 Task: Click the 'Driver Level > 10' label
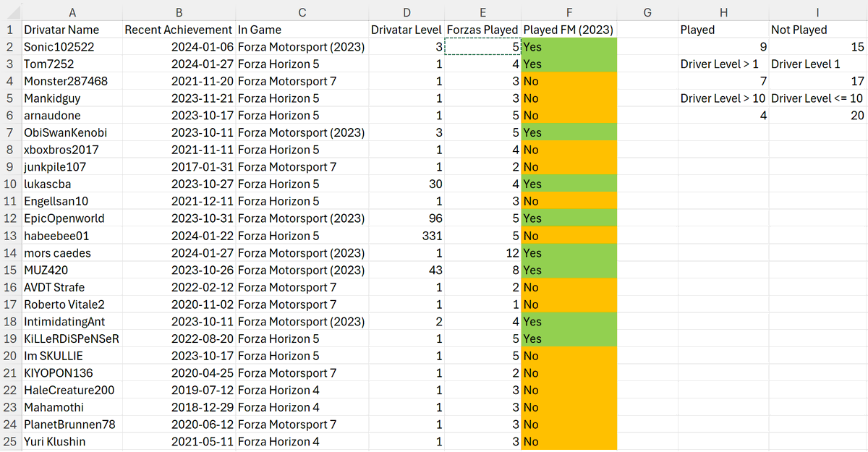tap(723, 98)
